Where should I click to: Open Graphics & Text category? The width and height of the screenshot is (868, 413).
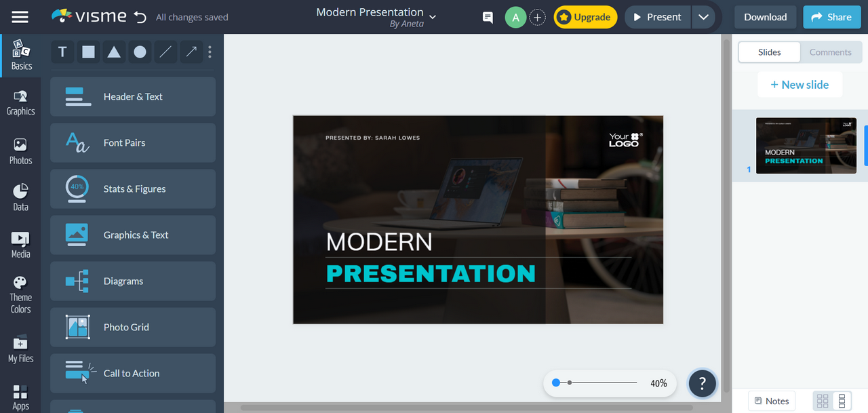click(x=133, y=235)
